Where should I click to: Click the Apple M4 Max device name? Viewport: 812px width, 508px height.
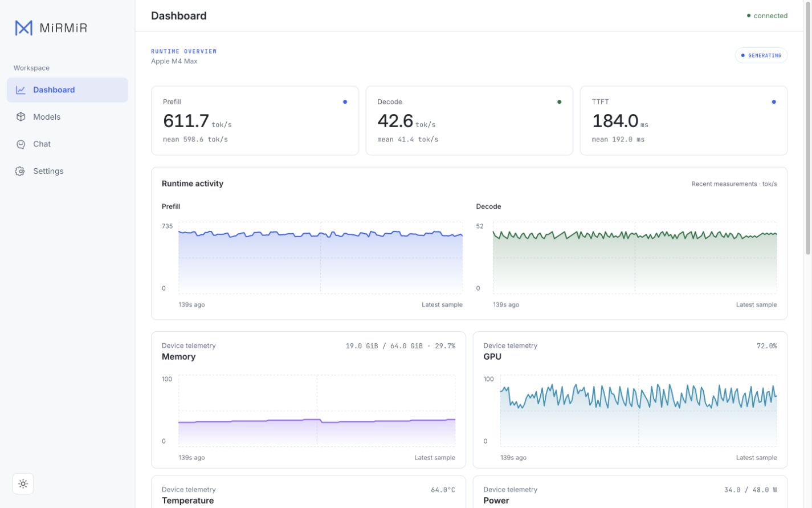(174, 62)
